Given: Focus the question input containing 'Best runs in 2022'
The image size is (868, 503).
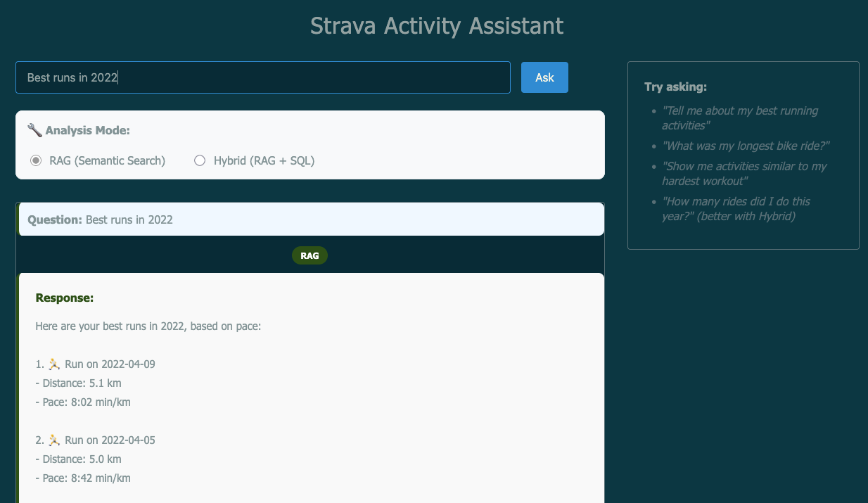Looking at the screenshot, I should coord(263,77).
